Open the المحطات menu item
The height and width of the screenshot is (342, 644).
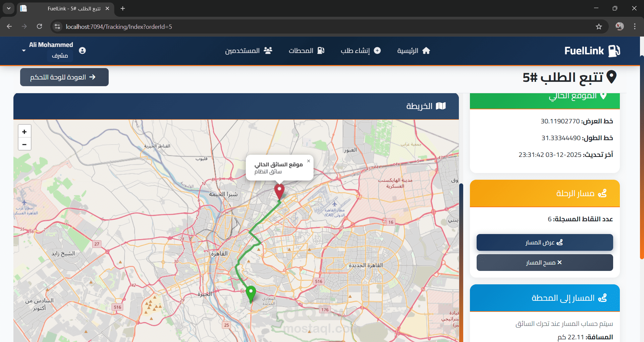(x=307, y=51)
